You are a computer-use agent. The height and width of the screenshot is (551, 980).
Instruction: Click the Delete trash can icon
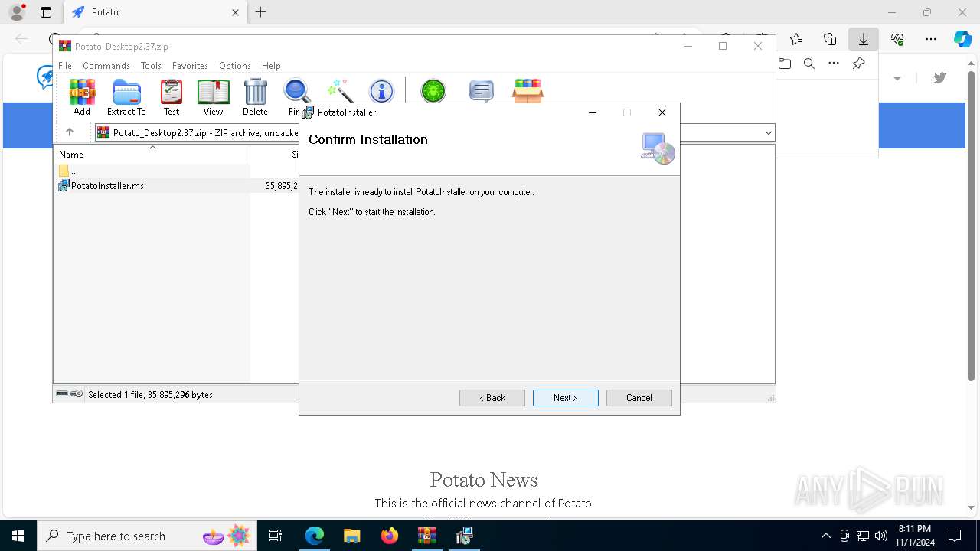[255, 97]
